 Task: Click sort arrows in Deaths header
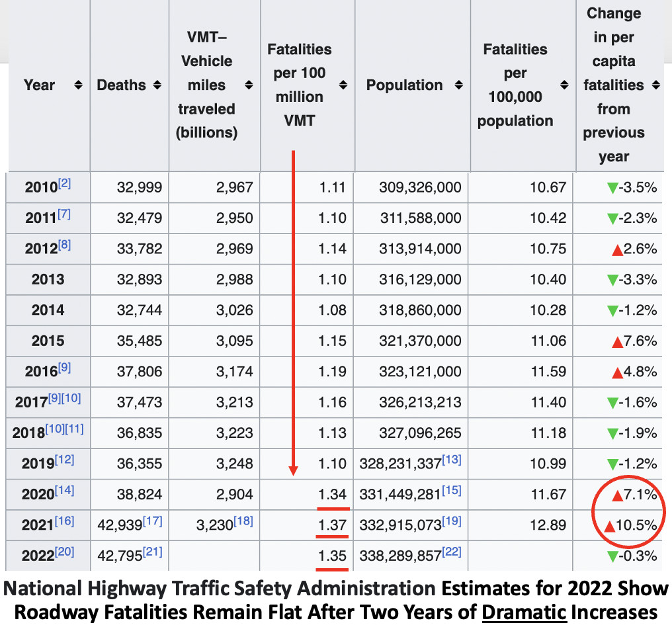click(x=157, y=85)
